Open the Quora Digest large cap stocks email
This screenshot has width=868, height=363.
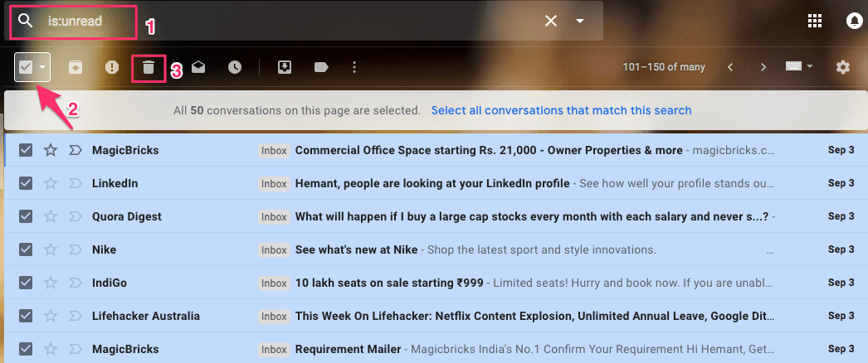pyautogui.click(x=532, y=216)
